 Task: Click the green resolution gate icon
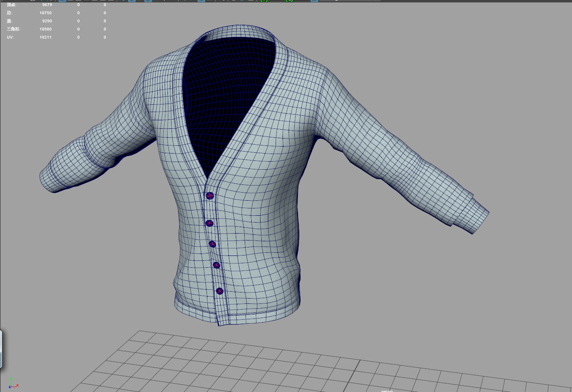[x=263, y=2]
